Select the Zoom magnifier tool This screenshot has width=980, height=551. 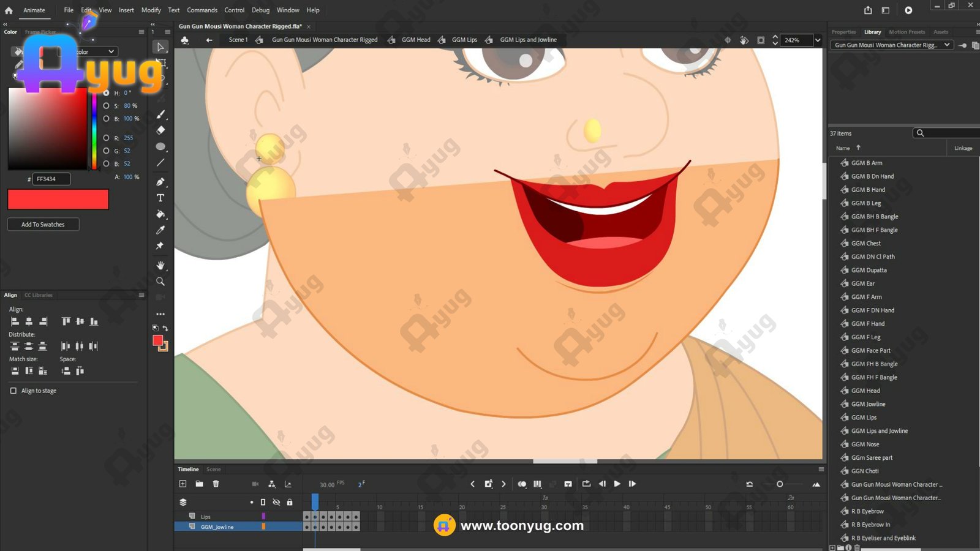coord(160,282)
